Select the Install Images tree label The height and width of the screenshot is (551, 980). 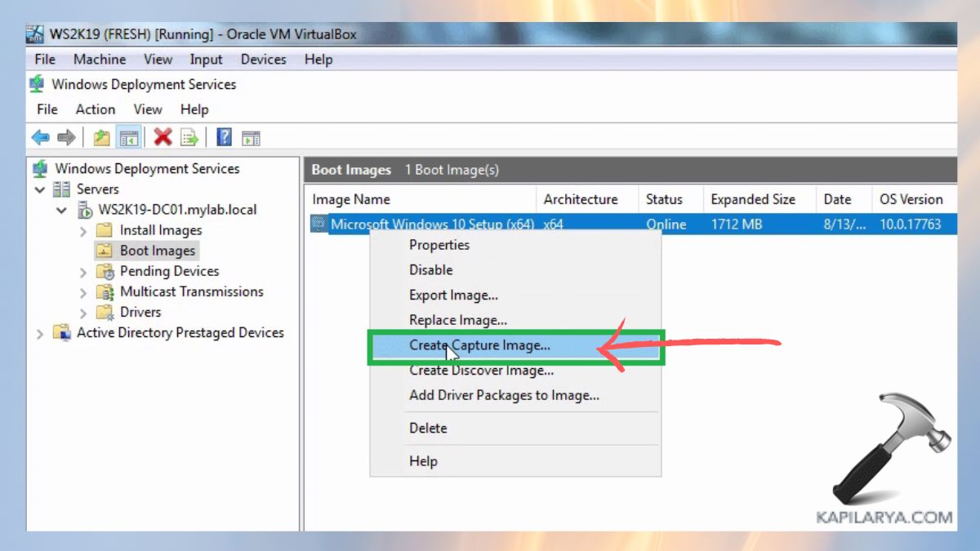[x=161, y=230]
